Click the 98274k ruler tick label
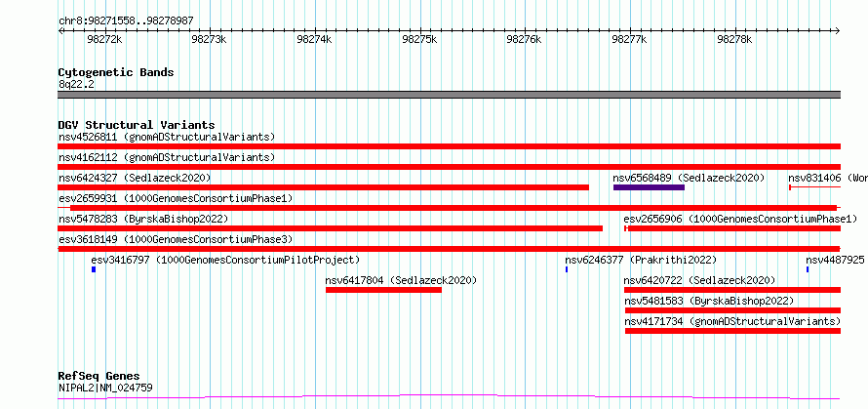The image size is (868, 409). (314, 39)
